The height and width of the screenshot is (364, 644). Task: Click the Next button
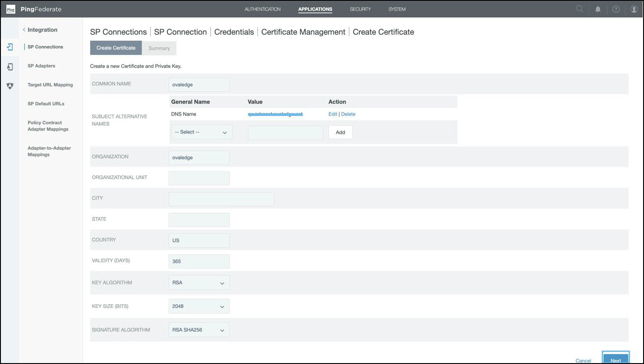pyautogui.click(x=615, y=360)
